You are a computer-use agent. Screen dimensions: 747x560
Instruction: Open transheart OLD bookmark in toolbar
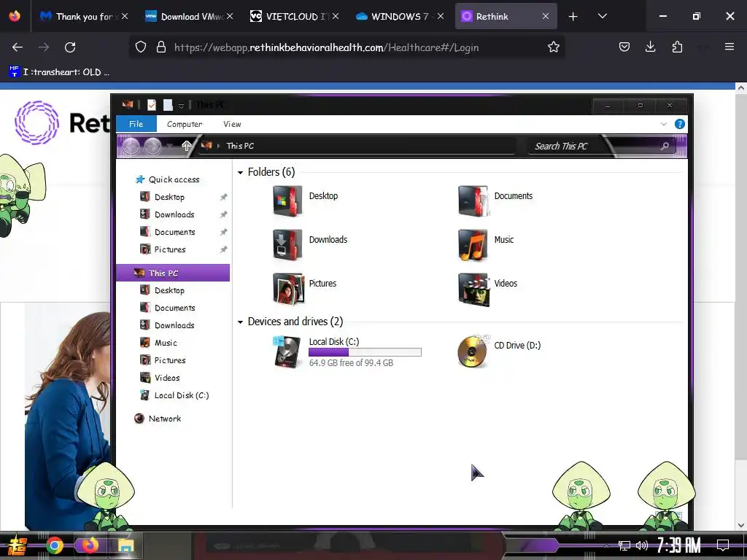[60, 72]
